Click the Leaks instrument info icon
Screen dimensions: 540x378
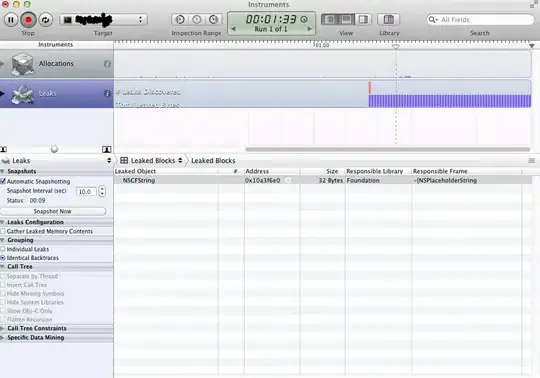point(107,94)
